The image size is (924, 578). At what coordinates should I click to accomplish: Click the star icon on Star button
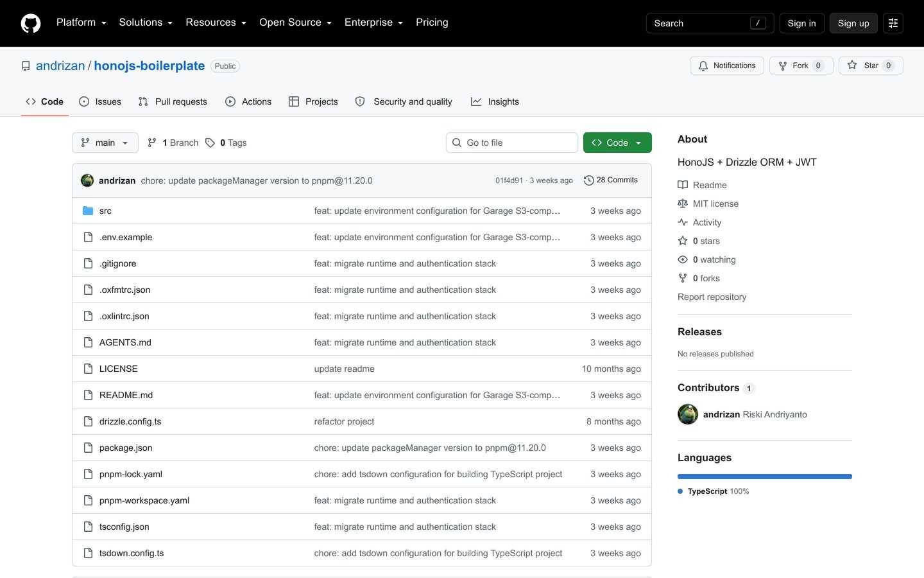[x=852, y=65]
